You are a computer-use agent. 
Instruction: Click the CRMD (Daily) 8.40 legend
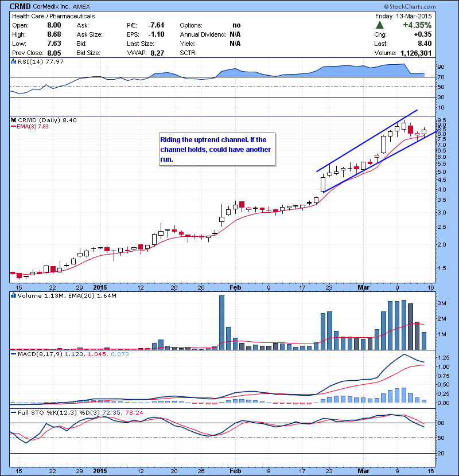coord(47,120)
